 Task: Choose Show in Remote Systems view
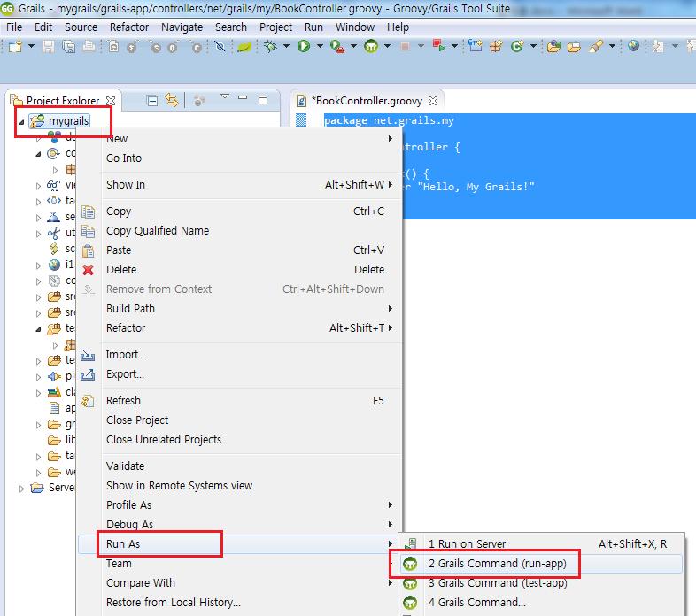tap(240, 486)
